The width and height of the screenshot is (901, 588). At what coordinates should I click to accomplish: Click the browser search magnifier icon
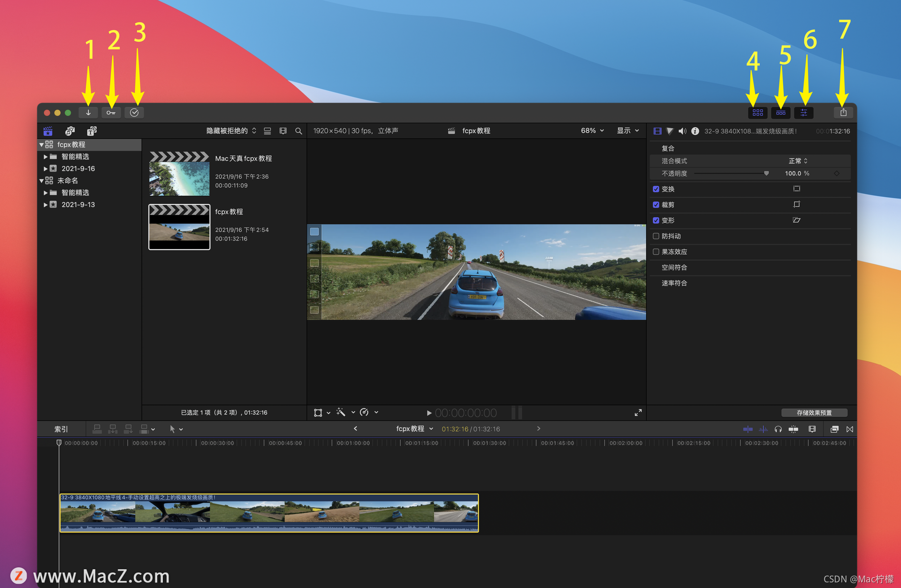(298, 131)
